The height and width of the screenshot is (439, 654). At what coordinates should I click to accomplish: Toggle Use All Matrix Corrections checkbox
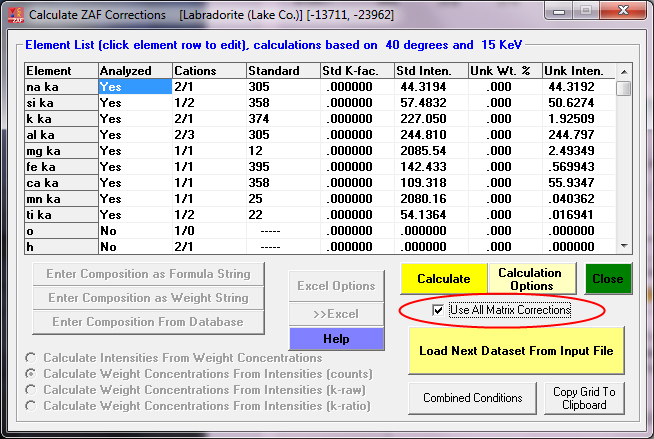[438, 311]
